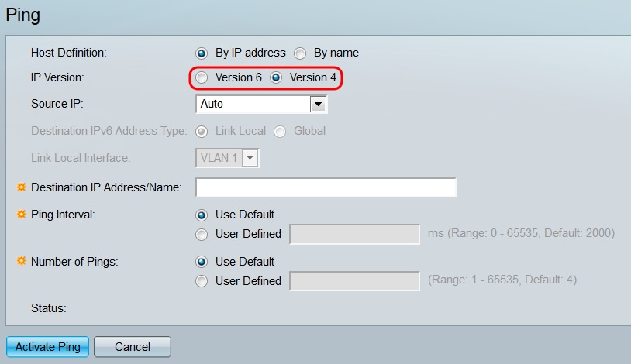Select User Defined for Ping Interval
Image resolution: width=631 pixels, height=364 pixels.
click(x=202, y=234)
